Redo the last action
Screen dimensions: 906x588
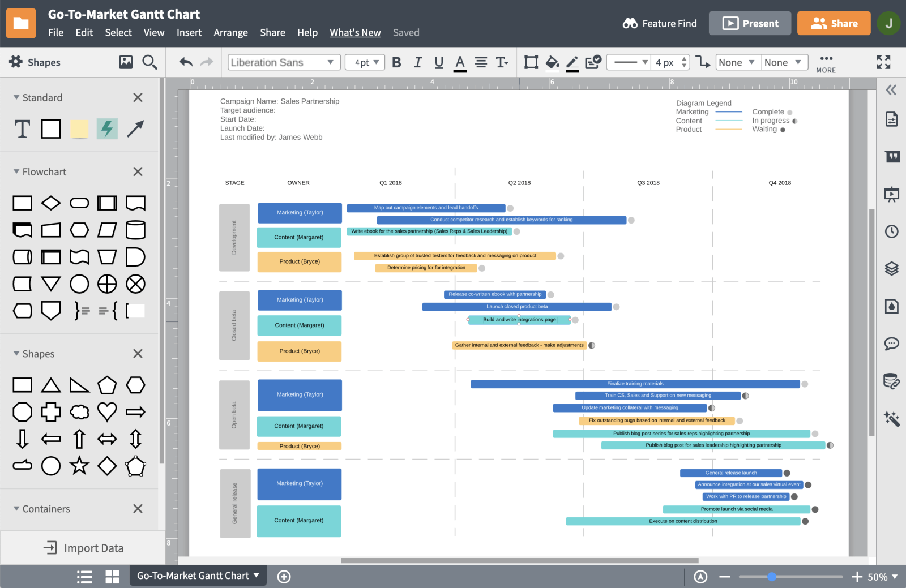tap(207, 62)
